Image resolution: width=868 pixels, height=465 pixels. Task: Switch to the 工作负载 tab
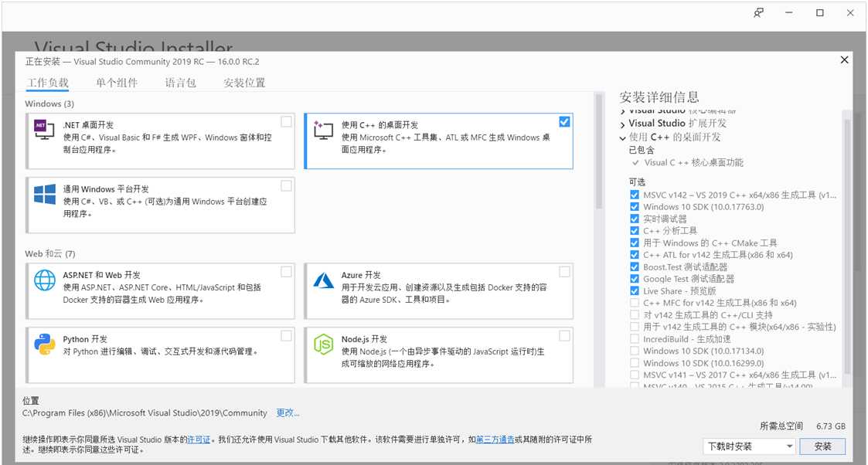click(48, 83)
